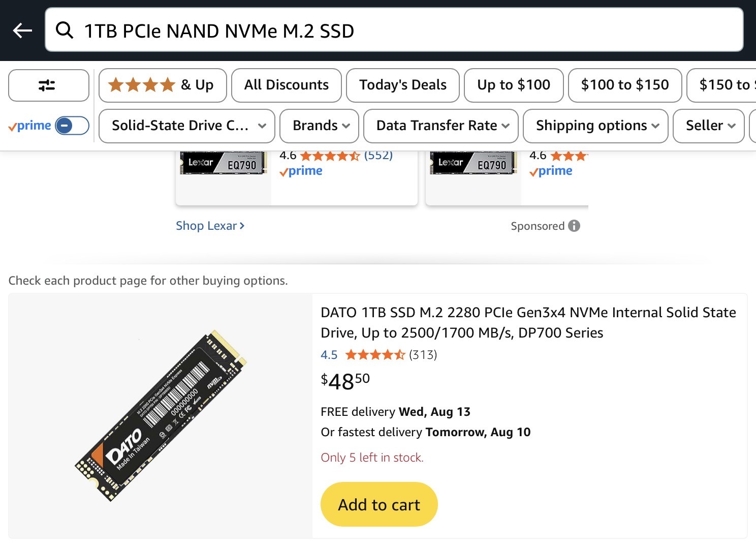Apply the $100 to $150 price filter
Image resolution: width=756 pixels, height=547 pixels.
pyautogui.click(x=624, y=85)
